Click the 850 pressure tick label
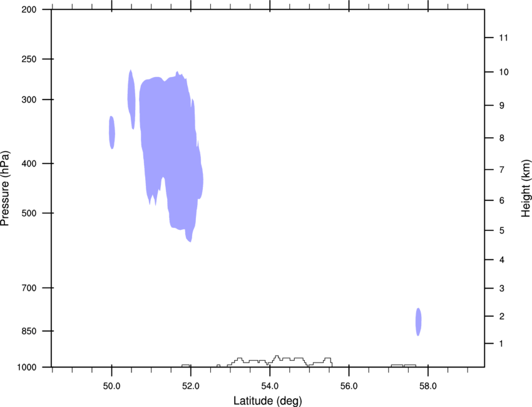The image size is (532, 407). point(29,331)
